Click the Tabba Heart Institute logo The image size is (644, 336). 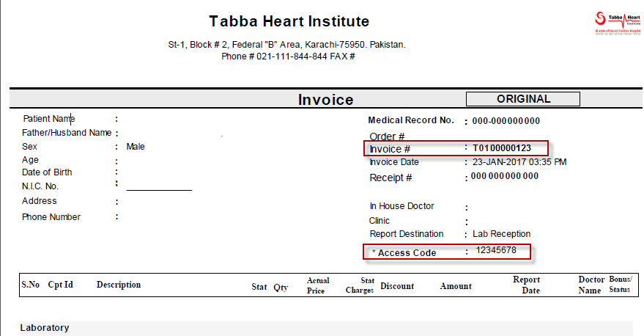click(618, 23)
